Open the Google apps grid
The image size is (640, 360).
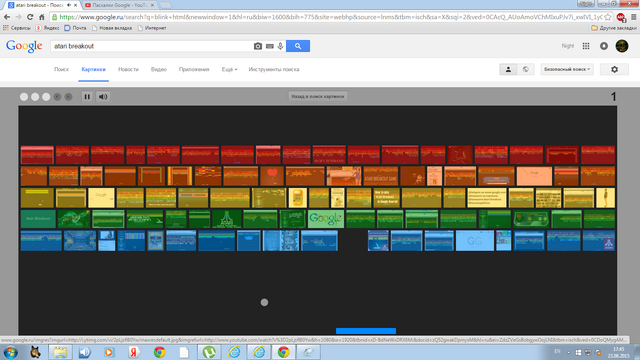586,46
